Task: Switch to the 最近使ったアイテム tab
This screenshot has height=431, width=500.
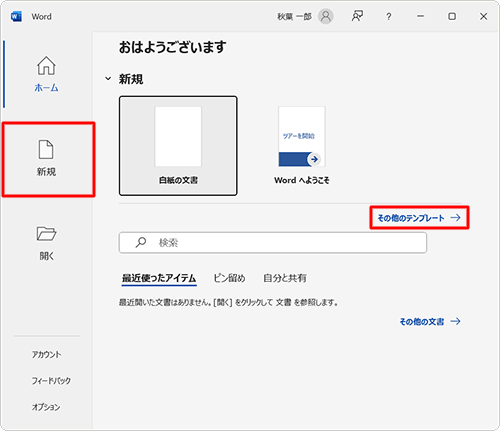Action: (159, 278)
